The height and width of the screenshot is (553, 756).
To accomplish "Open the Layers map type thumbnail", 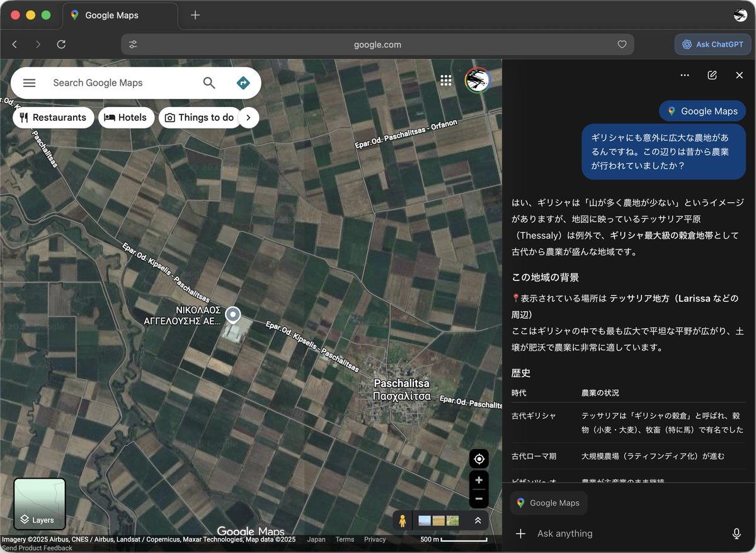I will (x=40, y=504).
